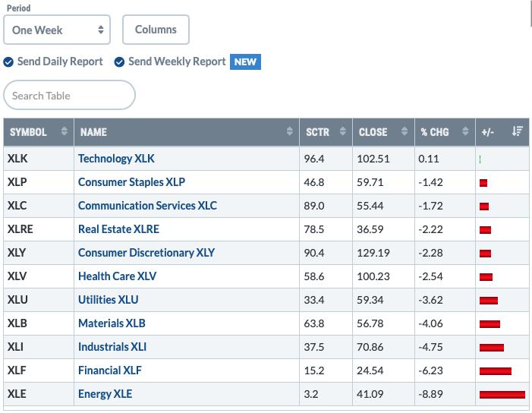Click the NAME column header
Image resolution: width=532 pixels, height=413 pixels.
point(187,132)
